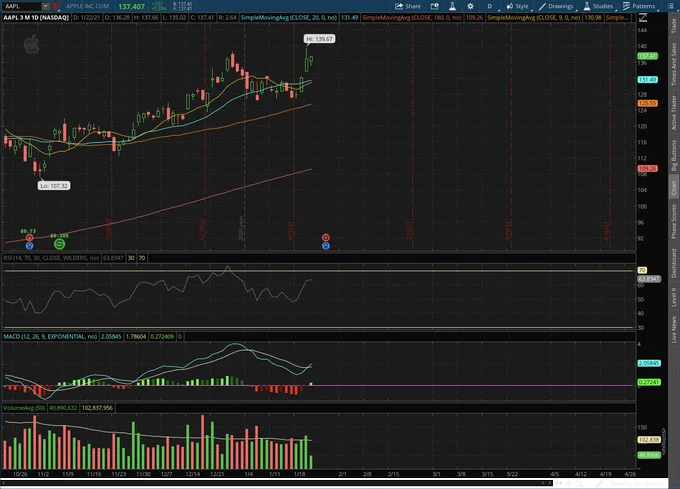The image size is (680, 489).
Task: Switch to the Trade sidebar tab
Action: coord(673,26)
